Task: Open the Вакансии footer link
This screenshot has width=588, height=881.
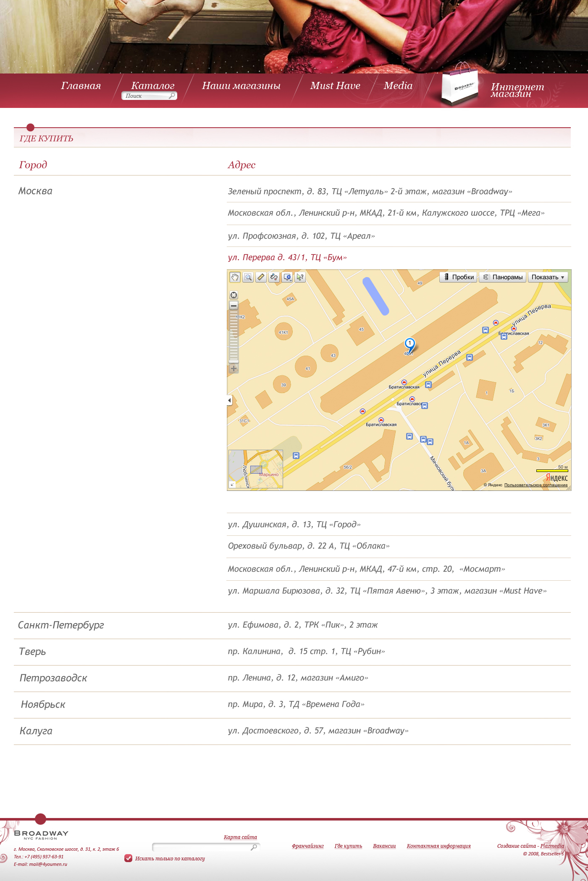Action: click(384, 846)
